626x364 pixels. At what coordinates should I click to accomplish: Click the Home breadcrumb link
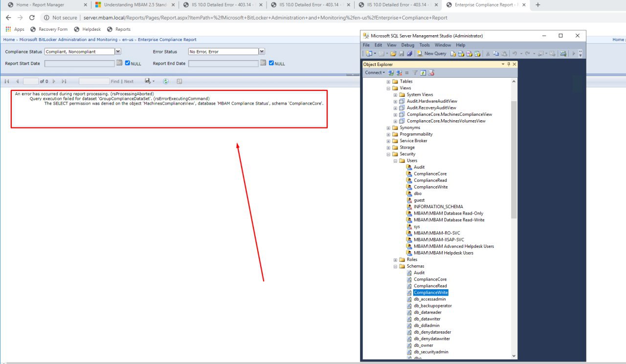click(x=9, y=40)
